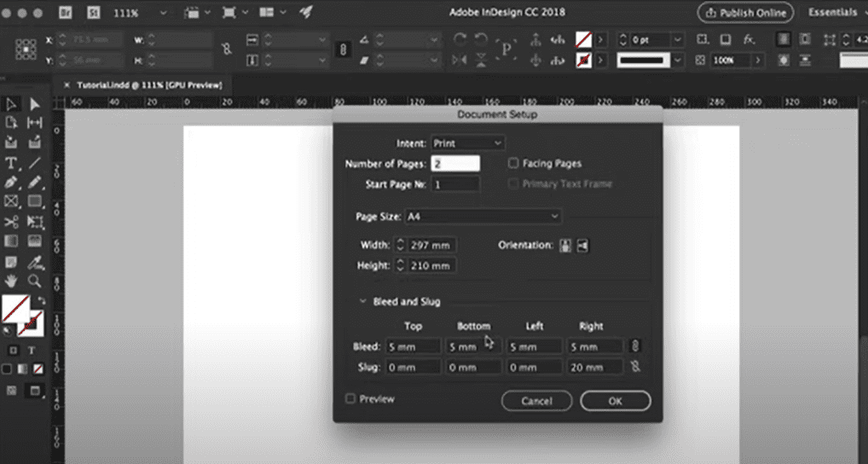The height and width of the screenshot is (464, 868).
Task: Pick the Free Transform tool
Action: pyautogui.click(x=35, y=222)
